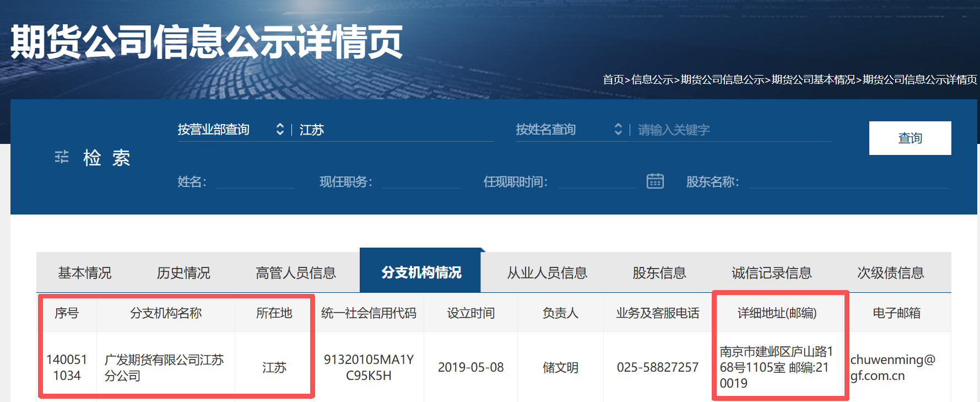Screen dimensions: 980x402
Task: Click the phone number 025-58827257
Action: 658,367
